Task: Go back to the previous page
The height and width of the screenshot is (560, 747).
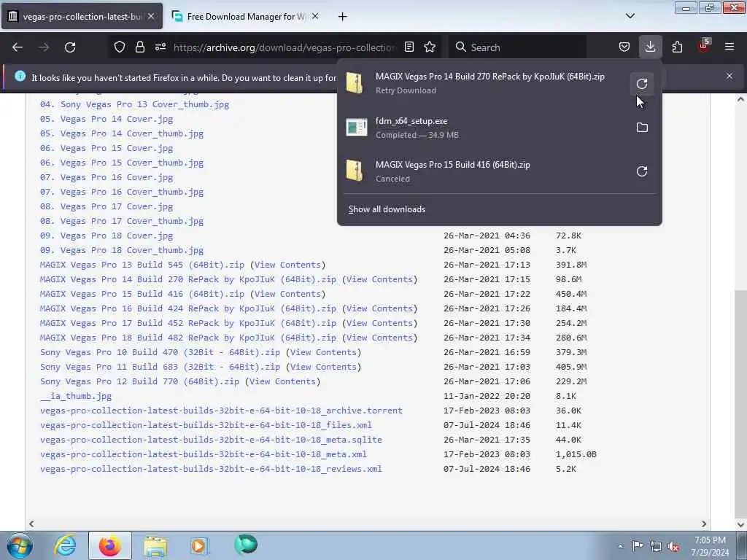Action: point(18,47)
